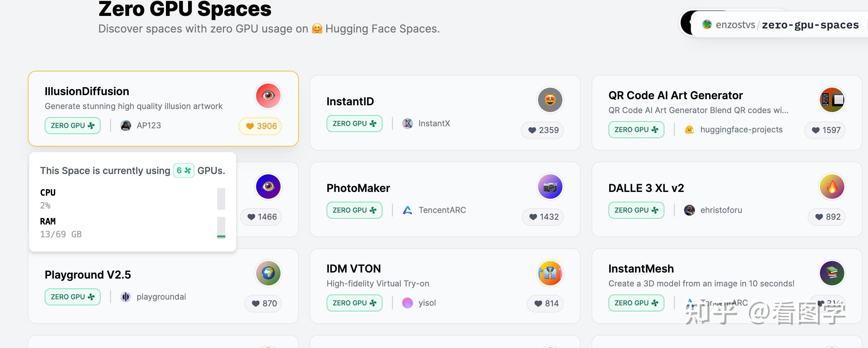
Task: Click the TencentARC logo next to PhotoMaker author
Action: point(408,210)
